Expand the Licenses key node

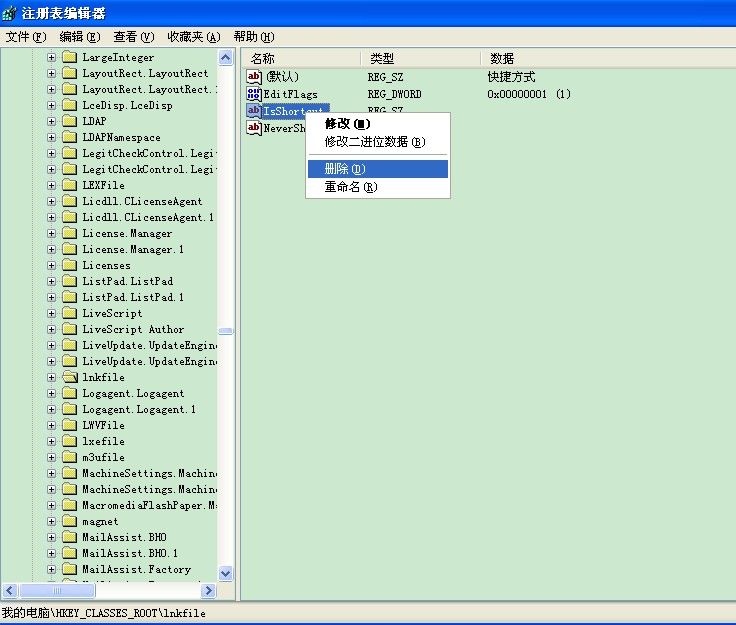pyautogui.click(x=51, y=265)
